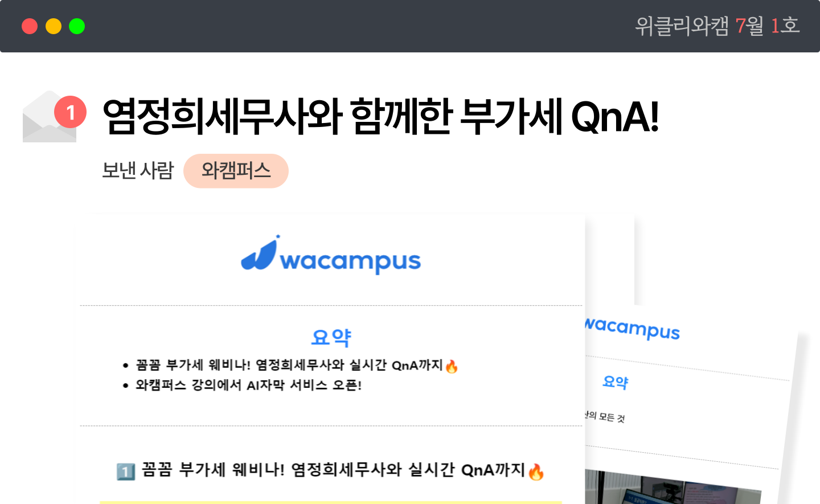This screenshot has width=820, height=504.
Task: Click the wacampus logo on tilted page
Action: pos(632,329)
